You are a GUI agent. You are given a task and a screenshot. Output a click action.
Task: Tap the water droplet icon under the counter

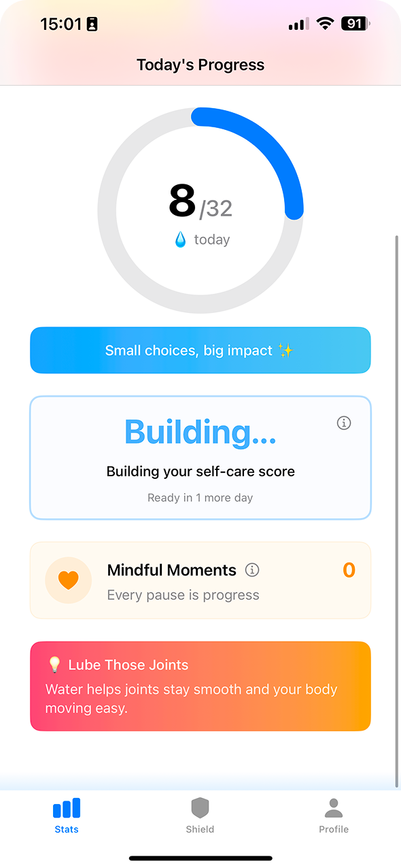pos(179,239)
